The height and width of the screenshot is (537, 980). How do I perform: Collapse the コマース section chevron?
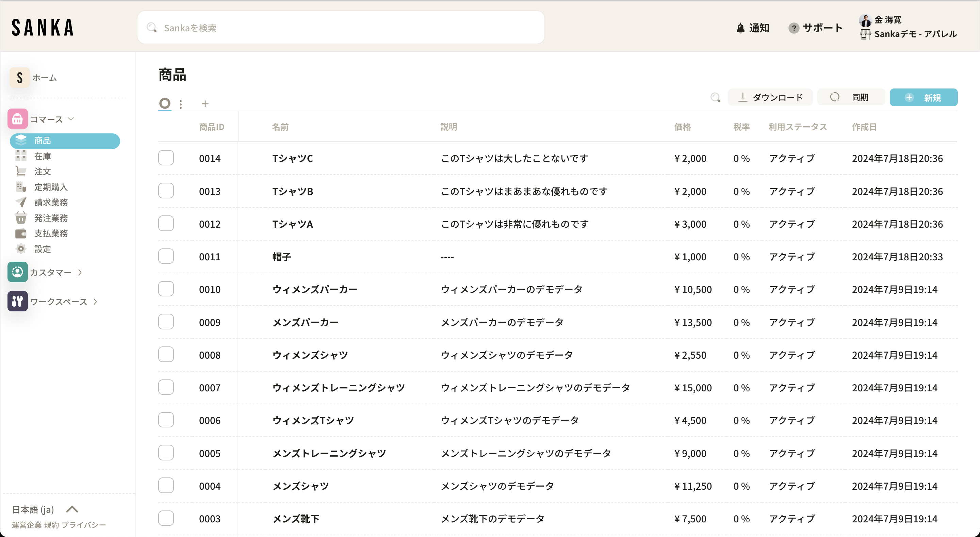pos(71,119)
